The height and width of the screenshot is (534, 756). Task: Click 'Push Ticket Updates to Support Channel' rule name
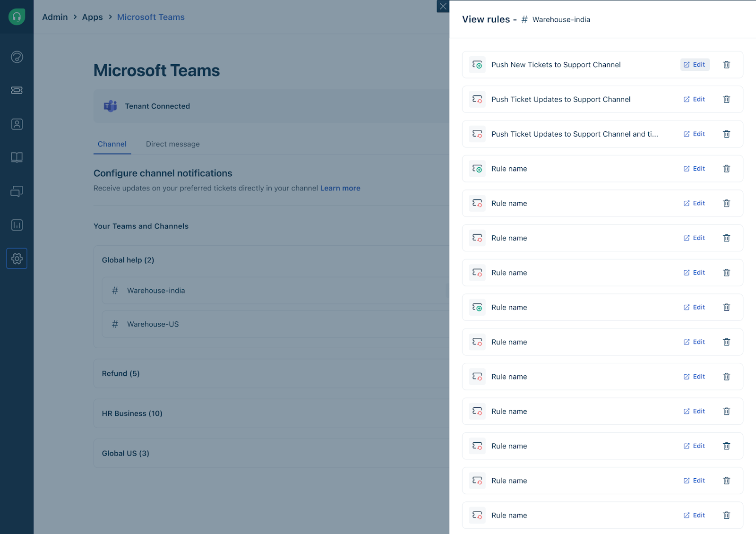(x=561, y=99)
